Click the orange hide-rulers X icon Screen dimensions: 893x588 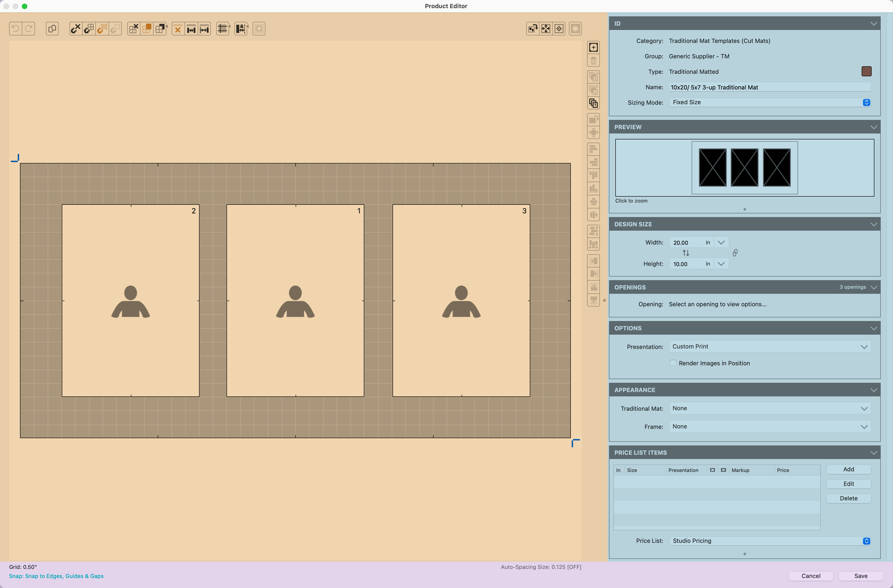[x=178, y=29]
